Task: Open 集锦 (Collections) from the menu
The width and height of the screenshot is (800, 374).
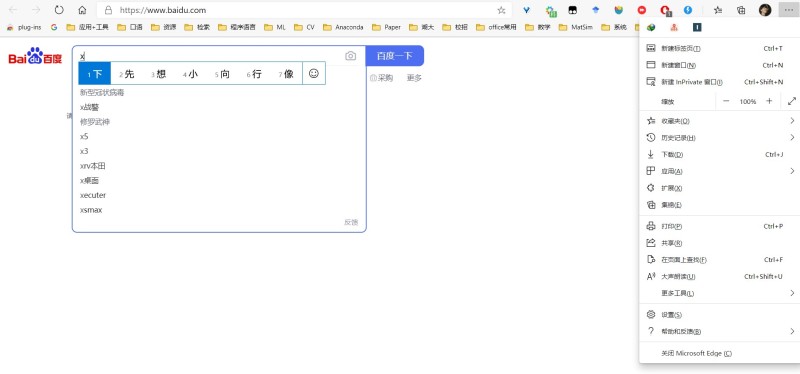Action: pyautogui.click(x=719, y=205)
